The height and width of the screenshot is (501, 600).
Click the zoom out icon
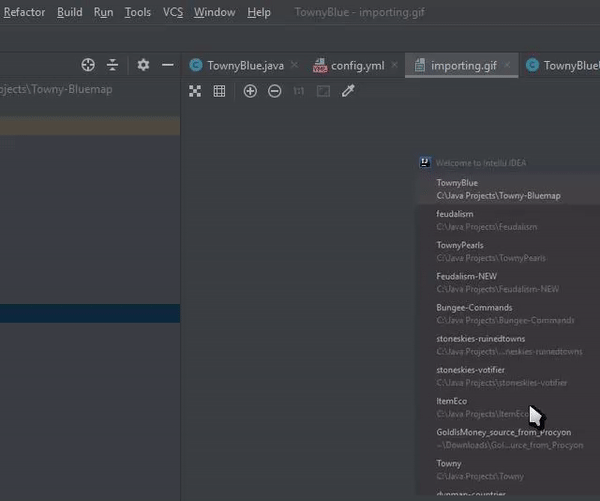pyautogui.click(x=274, y=91)
